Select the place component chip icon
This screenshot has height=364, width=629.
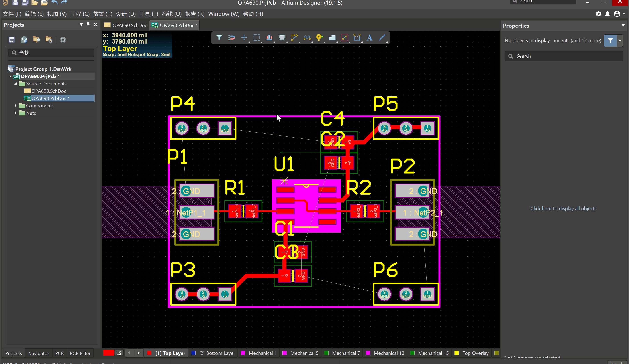pyautogui.click(x=282, y=38)
